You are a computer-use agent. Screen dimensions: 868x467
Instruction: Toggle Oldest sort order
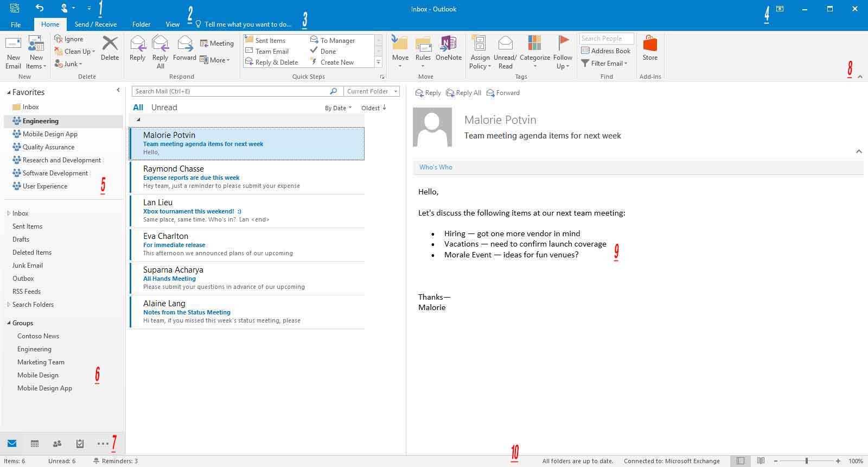coord(374,108)
